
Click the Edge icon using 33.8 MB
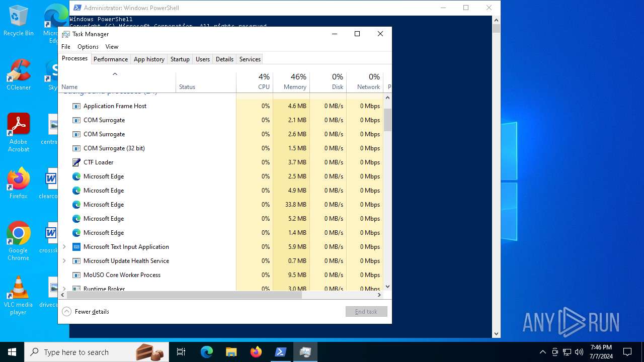[x=76, y=205]
